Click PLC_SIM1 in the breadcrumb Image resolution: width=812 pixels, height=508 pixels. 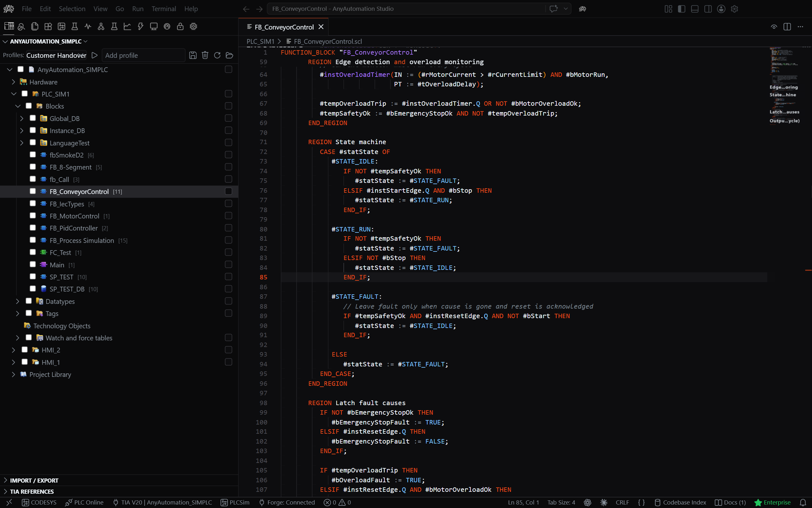[260, 41]
